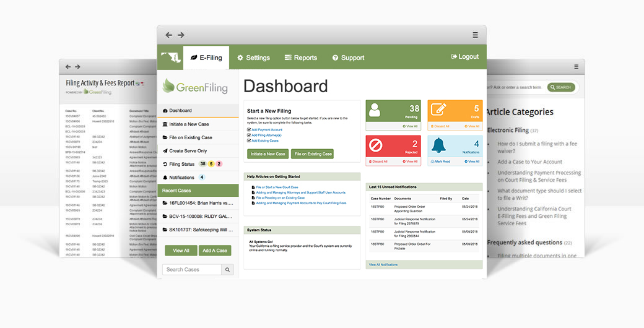
Task: Click the yellow 5 Filing Status badge
Action: 211,164
